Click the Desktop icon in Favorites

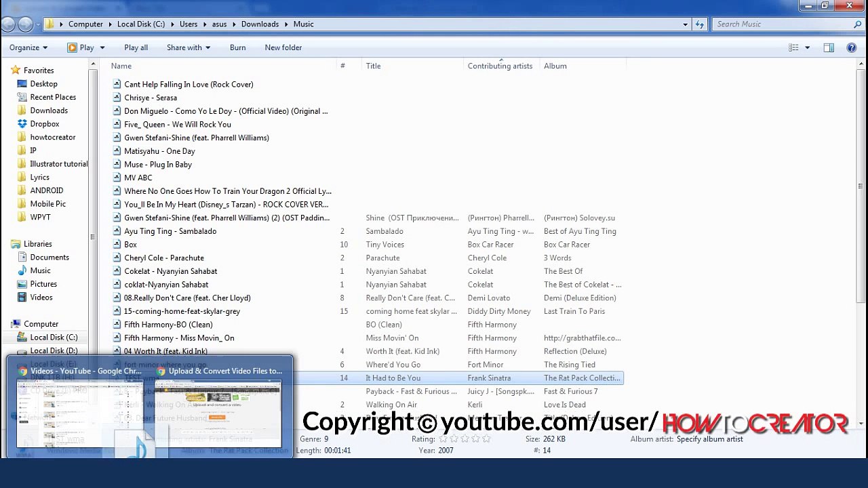(22, 84)
